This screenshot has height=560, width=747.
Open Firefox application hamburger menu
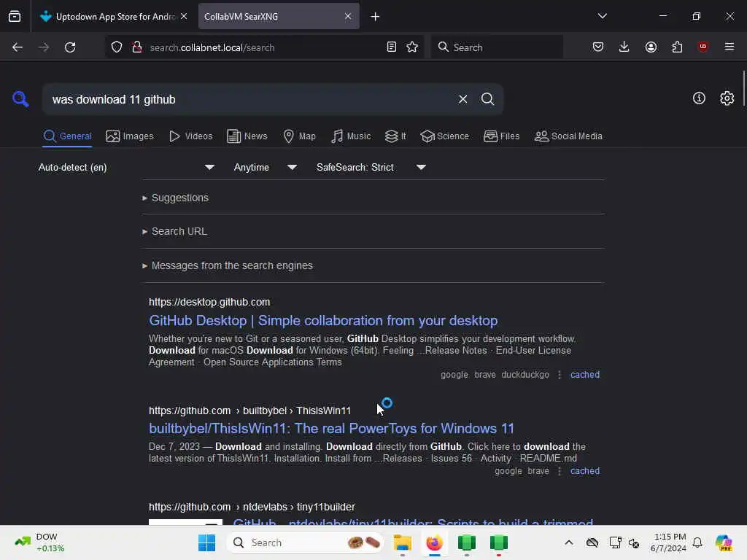729,47
